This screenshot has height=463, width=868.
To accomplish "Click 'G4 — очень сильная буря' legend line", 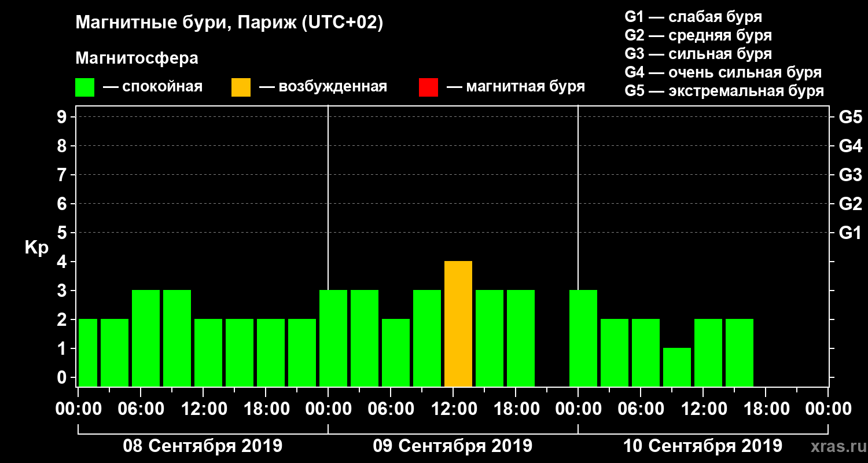I will (x=723, y=72).
